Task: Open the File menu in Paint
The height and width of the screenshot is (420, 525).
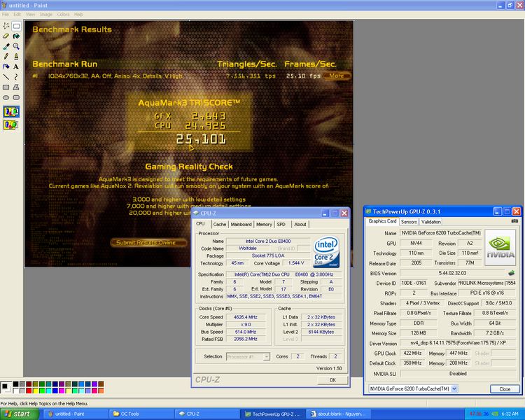Action: click(6, 15)
